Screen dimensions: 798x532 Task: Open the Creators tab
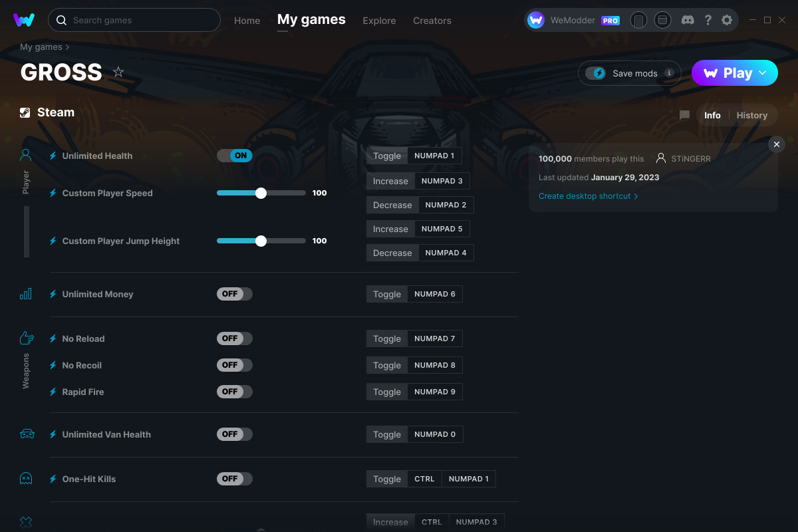coord(432,21)
